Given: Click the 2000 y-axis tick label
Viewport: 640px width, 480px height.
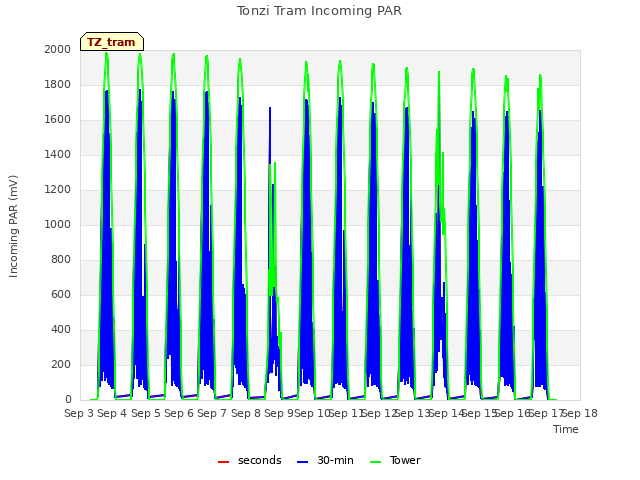Looking at the screenshot, I should tap(58, 49).
